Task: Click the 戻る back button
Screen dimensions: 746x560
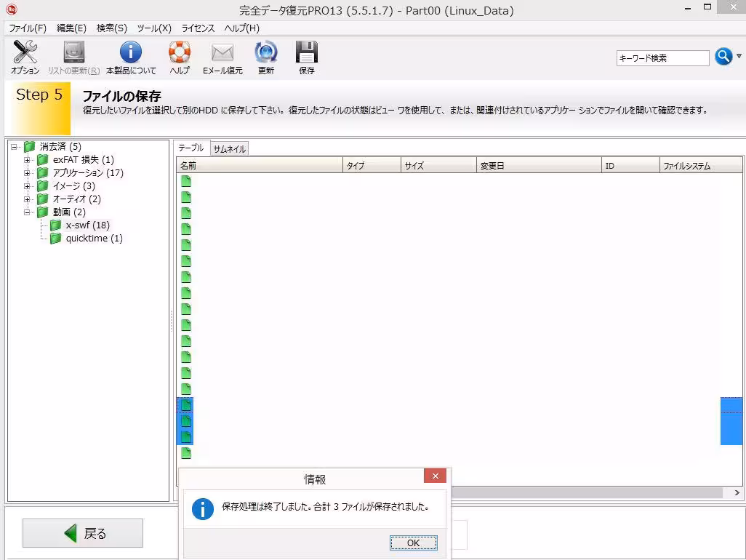Action: pyautogui.click(x=83, y=533)
